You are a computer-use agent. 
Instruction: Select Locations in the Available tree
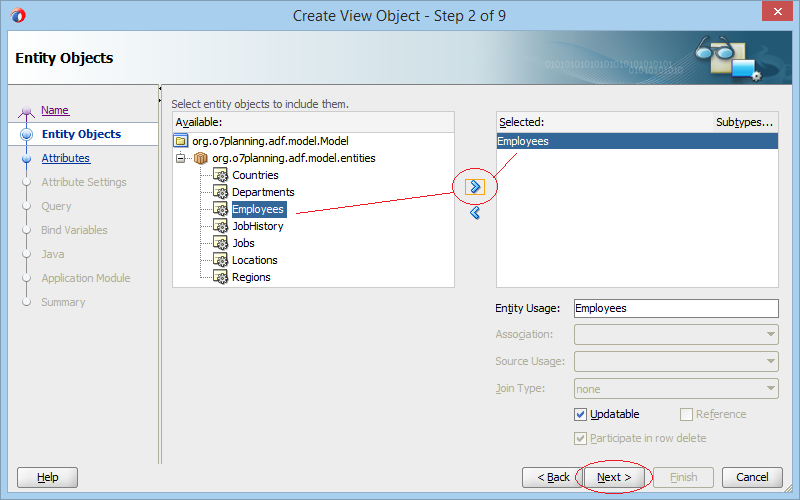255,260
